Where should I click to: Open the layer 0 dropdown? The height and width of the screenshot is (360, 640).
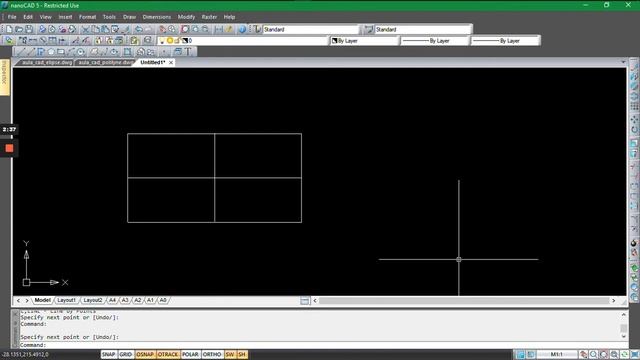[243, 41]
